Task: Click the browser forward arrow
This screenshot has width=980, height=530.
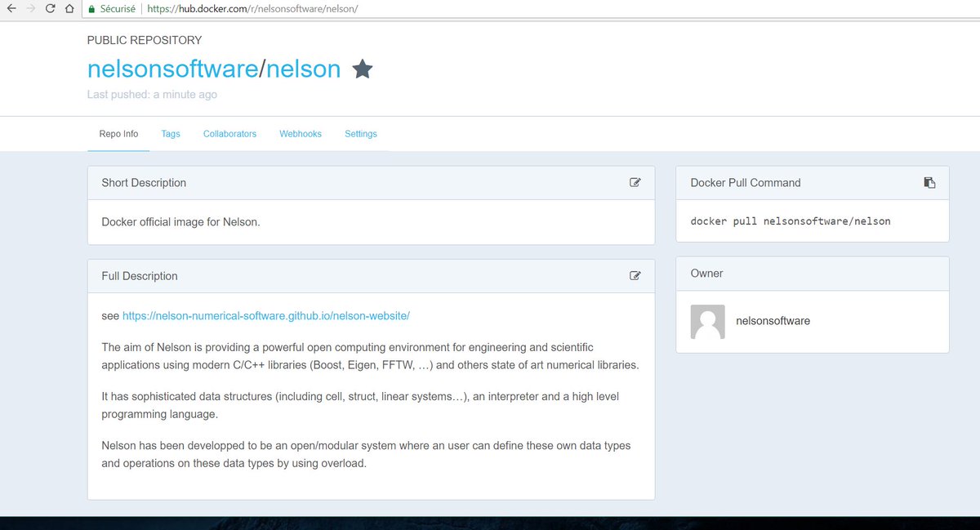Action: [31, 9]
